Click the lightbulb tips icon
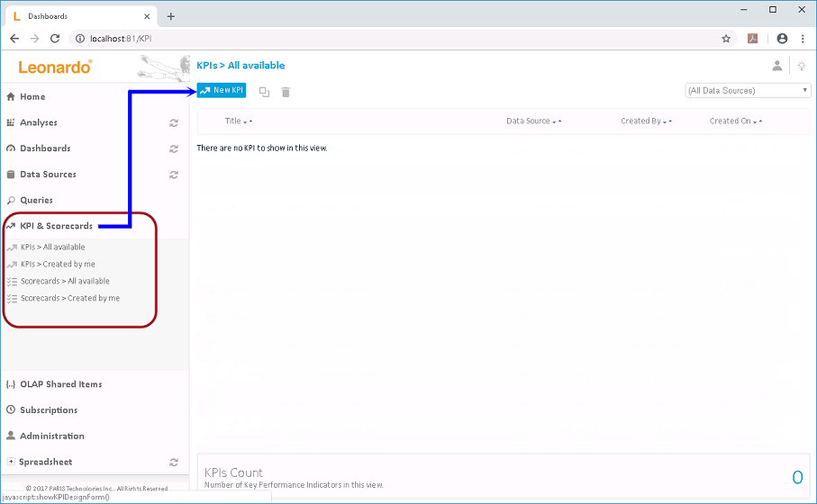 [x=801, y=66]
